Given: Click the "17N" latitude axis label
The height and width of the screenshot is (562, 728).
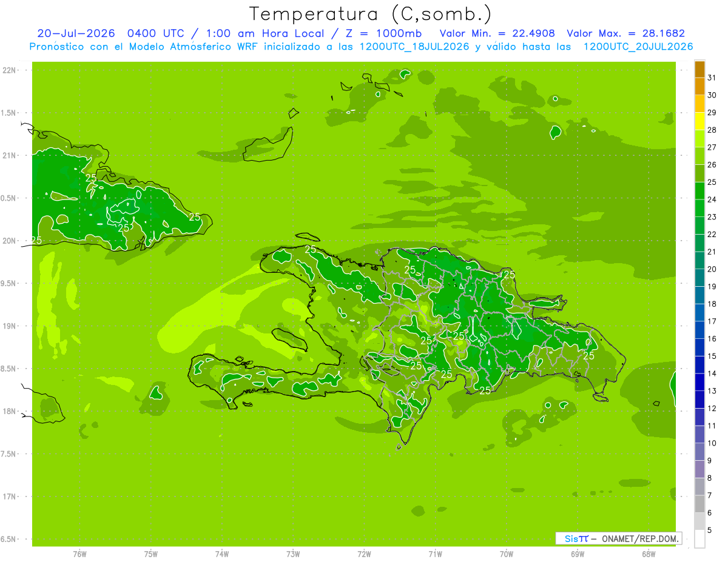Looking at the screenshot, I should [x=10, y=497].
